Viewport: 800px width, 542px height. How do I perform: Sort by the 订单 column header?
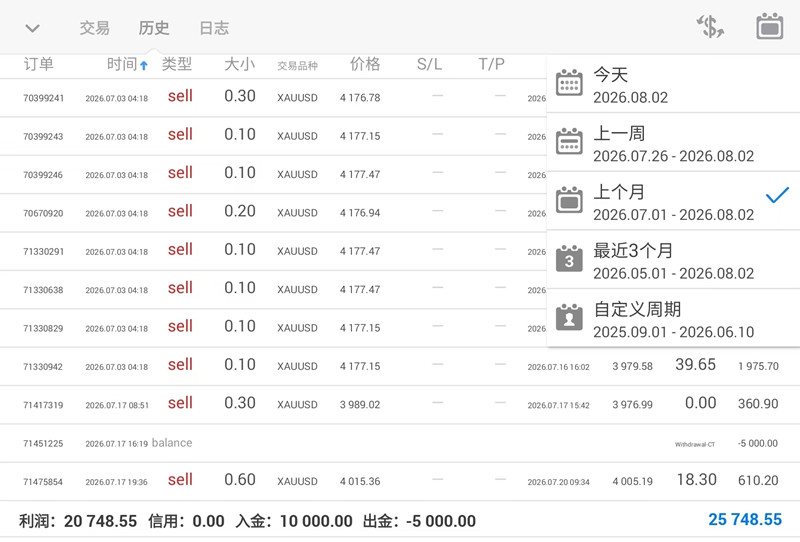[38, 64]
